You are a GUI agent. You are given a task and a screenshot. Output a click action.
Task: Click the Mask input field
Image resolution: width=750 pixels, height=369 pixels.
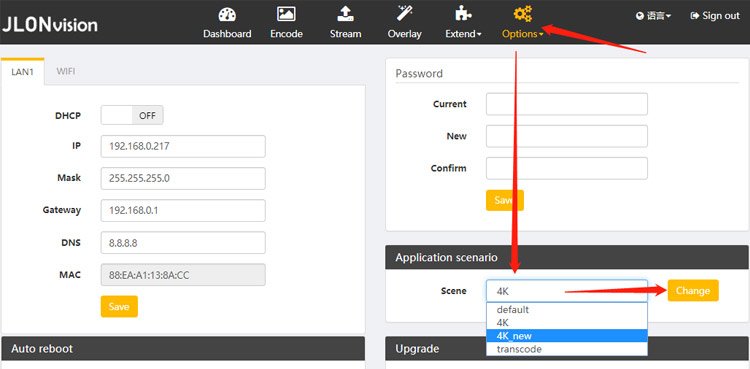pyautogui.click(x=183, y=179)
